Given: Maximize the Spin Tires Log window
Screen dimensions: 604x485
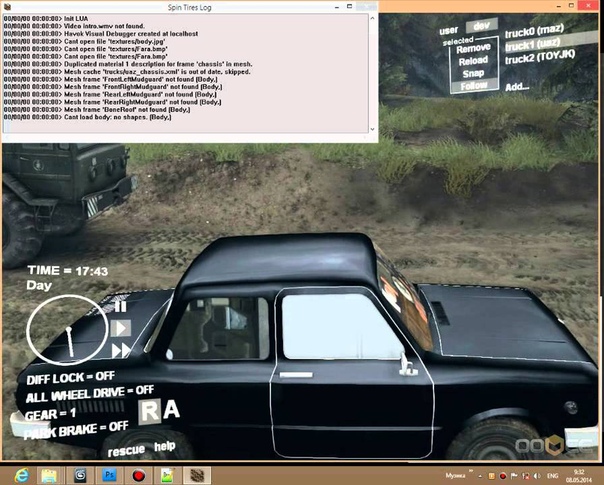Looking at the screenshot, I should [349, 6].
